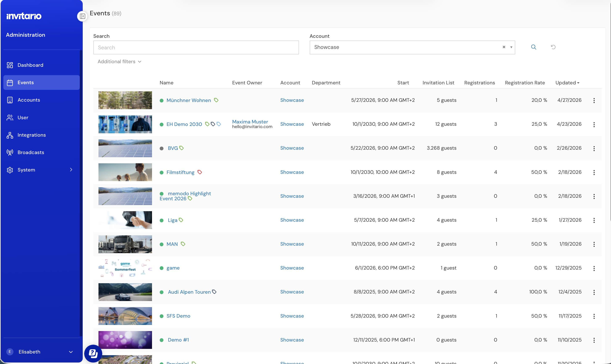The height and width of the screenshot is (364, 611).
Task: Open the help chat bubble
Action: coord(93,354)
